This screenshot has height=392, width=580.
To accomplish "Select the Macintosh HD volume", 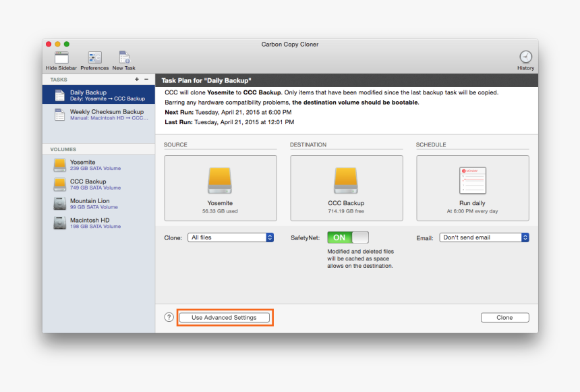I will (x=98, y=223).
